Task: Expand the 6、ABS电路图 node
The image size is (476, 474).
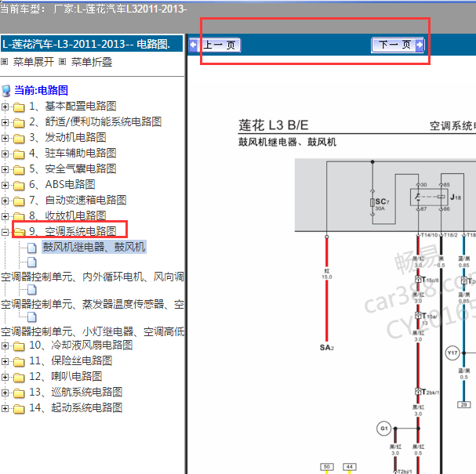Action: tap(5, 185)
